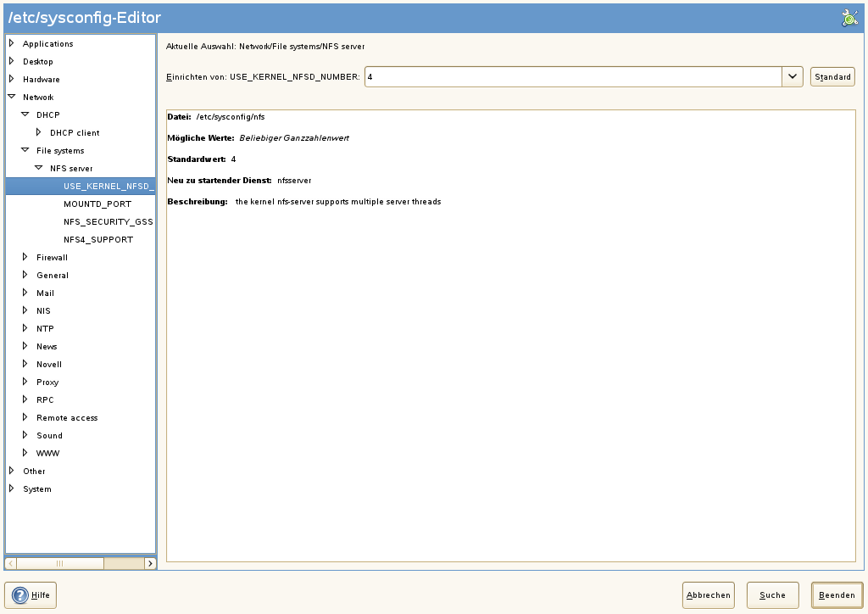Select the Applications label in tree

click(47, 44)
